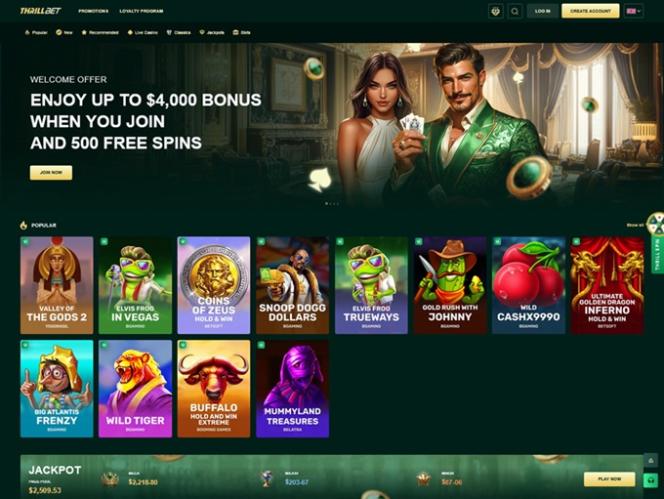Viewport: 664px width, 499px height.
Task: Click the flame icon beside Popular heading
Action: tap(24, 225)
